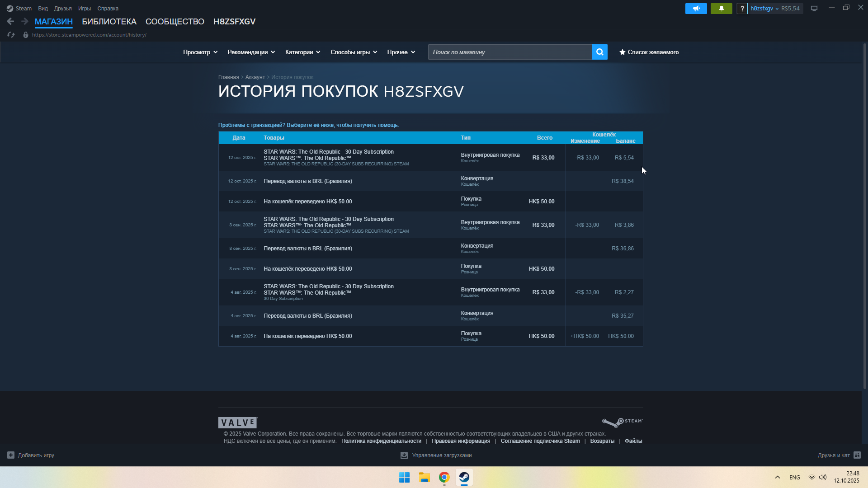Click the search magnifier button
The width and height of the screenshot is (868, 488).
tap(599, 52)
